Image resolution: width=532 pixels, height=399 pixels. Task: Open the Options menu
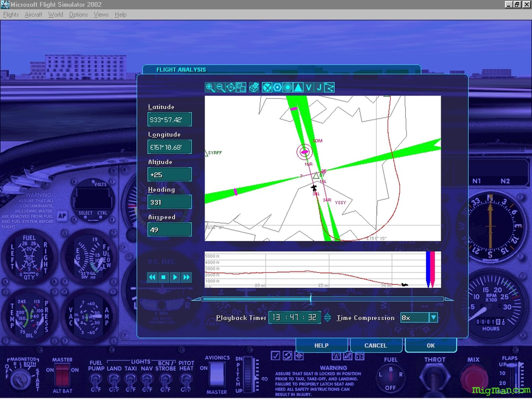[78, 15]
